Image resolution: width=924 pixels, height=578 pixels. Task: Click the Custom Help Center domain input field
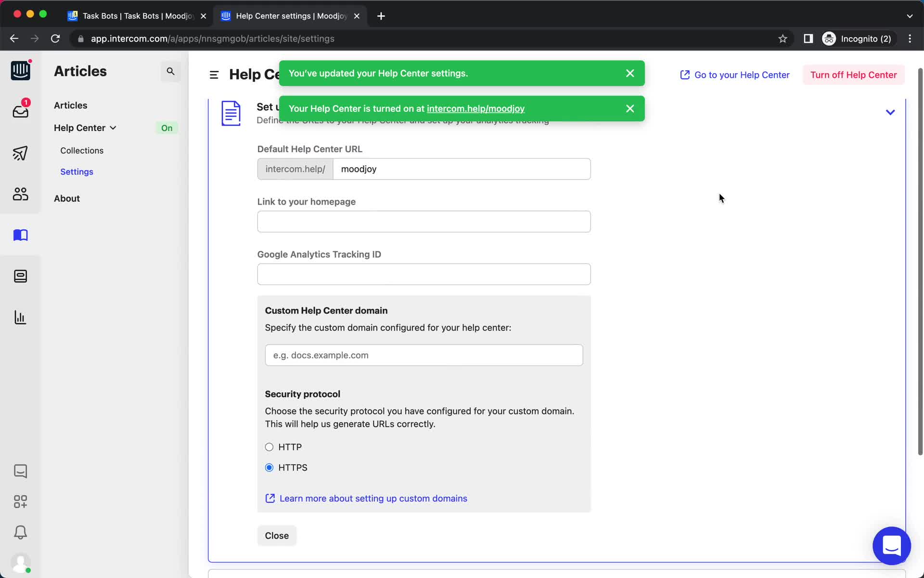[x=424, y=355]
